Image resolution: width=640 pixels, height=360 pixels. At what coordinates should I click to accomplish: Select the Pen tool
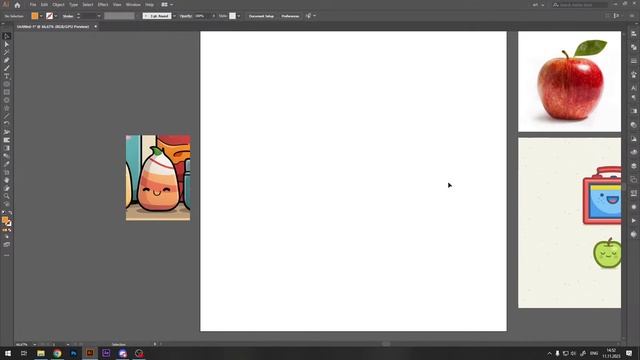coord(7,60)
